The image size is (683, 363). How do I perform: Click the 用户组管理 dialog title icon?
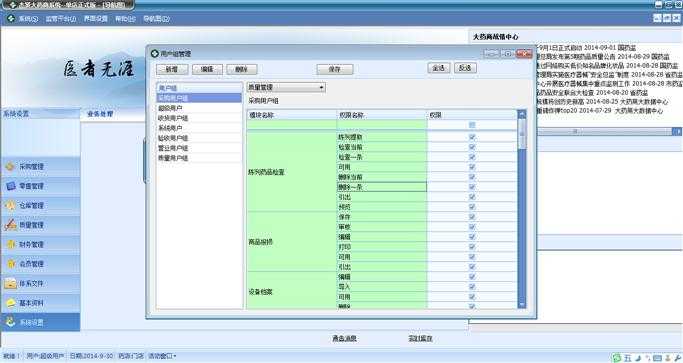(x=154, y=54)
